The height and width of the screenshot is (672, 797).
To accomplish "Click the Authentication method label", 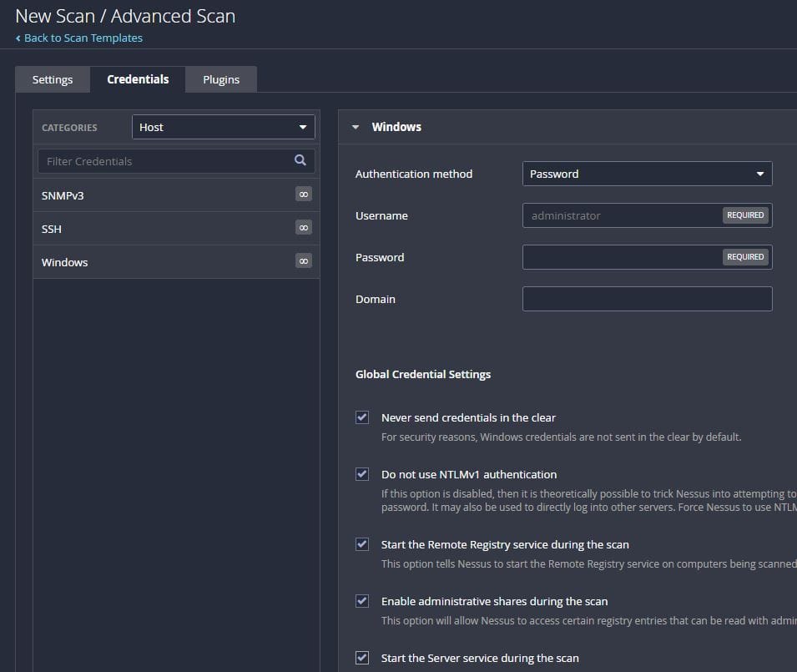I will (414, 174).
